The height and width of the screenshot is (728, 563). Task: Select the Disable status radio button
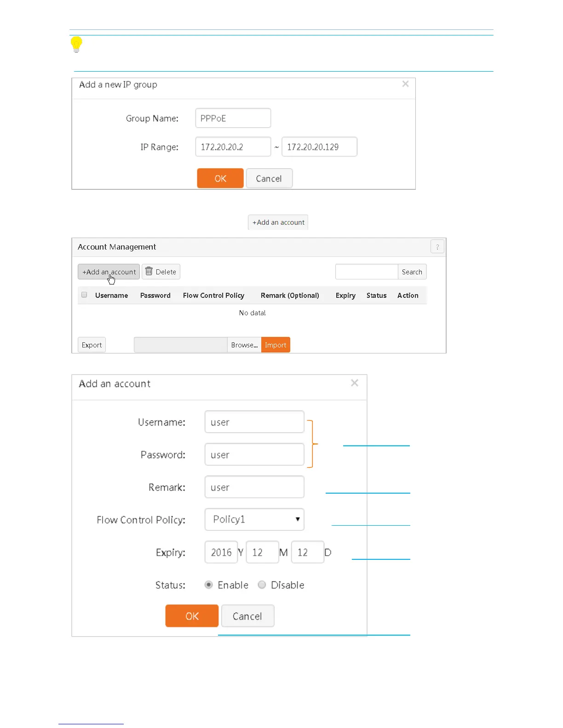(x=262, y=585)
